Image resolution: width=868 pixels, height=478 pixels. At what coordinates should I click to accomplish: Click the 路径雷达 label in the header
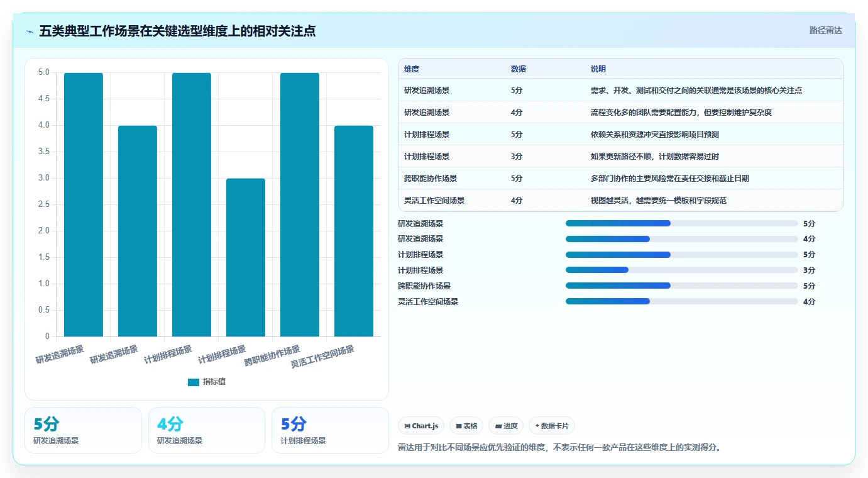tap(825, 30)
